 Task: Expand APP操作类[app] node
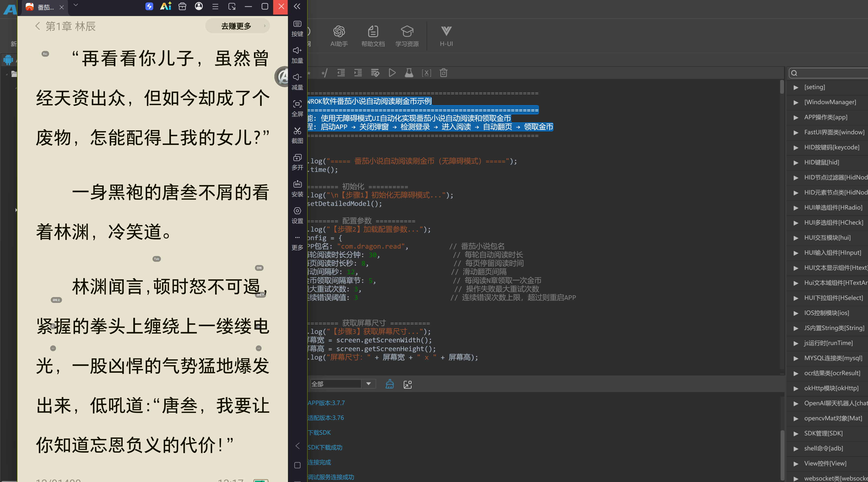(x=796, y=118)
